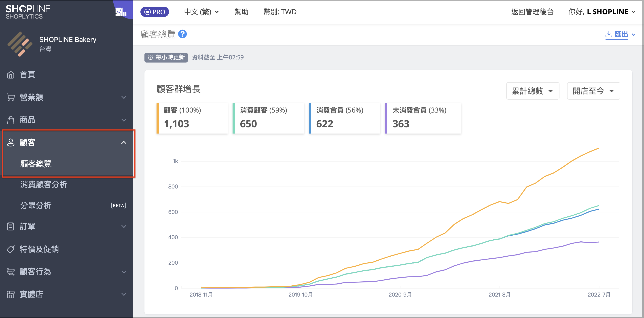Open 消費顧客分析 submenu item
This screenshot has width=644, height=318.
(44, 184)
